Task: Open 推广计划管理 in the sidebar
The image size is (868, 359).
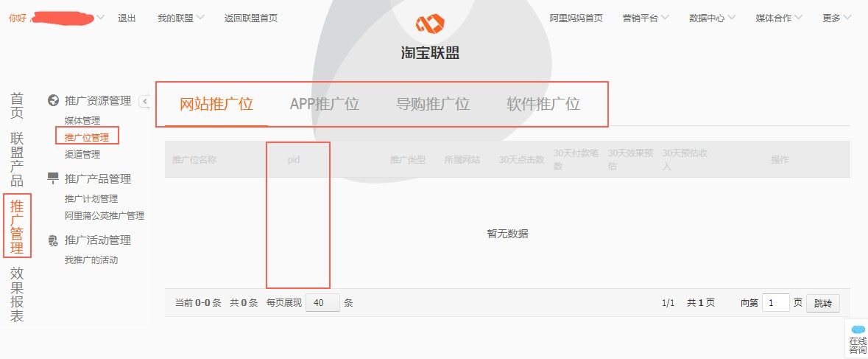Action: pos(91,198)
